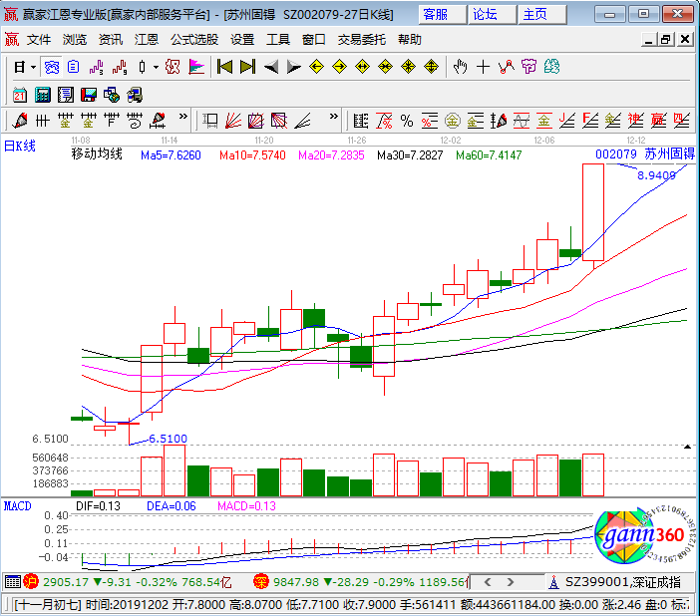Step back with black left triangle
Viewport: 700px width, 616px height.
click(x=271, y=68)
